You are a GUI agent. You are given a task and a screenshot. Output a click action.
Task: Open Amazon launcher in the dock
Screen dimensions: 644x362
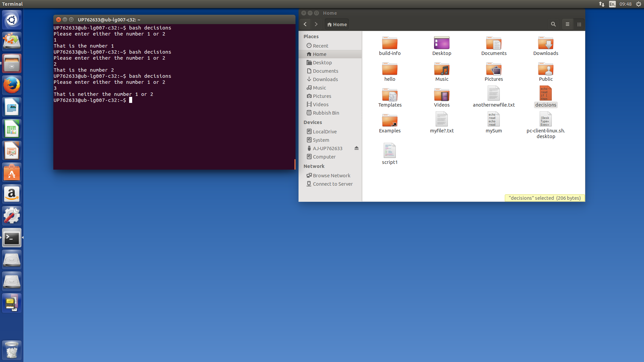[x=12, y=194]
